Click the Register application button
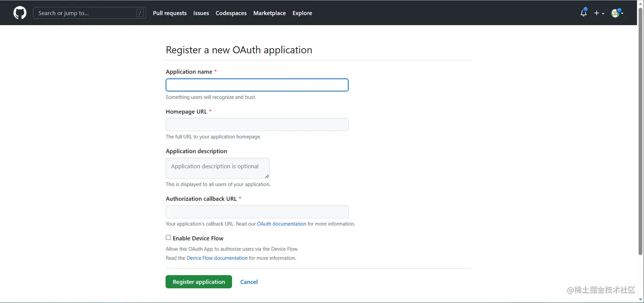Image resolution: width=644 pixels, height=303 pixels. coord(198,282)
